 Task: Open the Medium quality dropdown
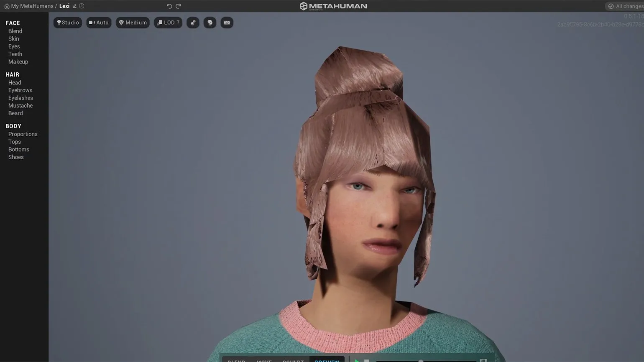pos(133,23)
